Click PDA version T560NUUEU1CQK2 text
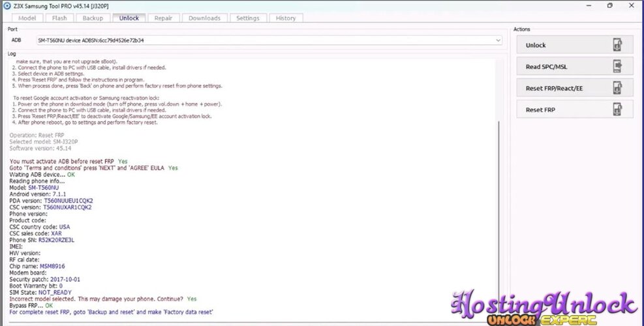The image size is (644, 326). pos(68,201)
